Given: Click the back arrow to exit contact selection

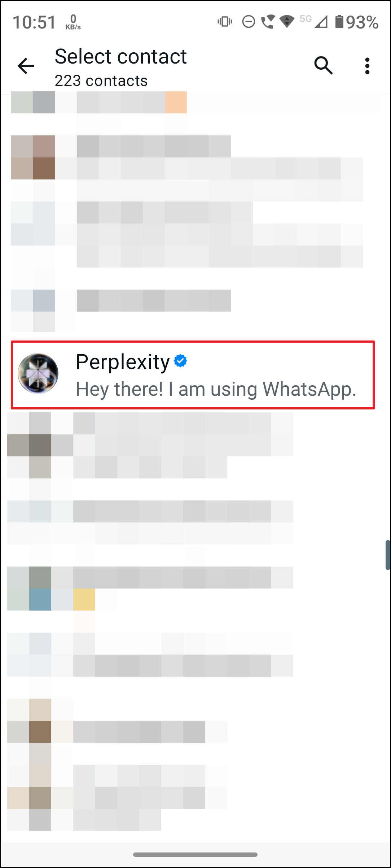Looking at the screenshot, I should (x=26, y=66).
